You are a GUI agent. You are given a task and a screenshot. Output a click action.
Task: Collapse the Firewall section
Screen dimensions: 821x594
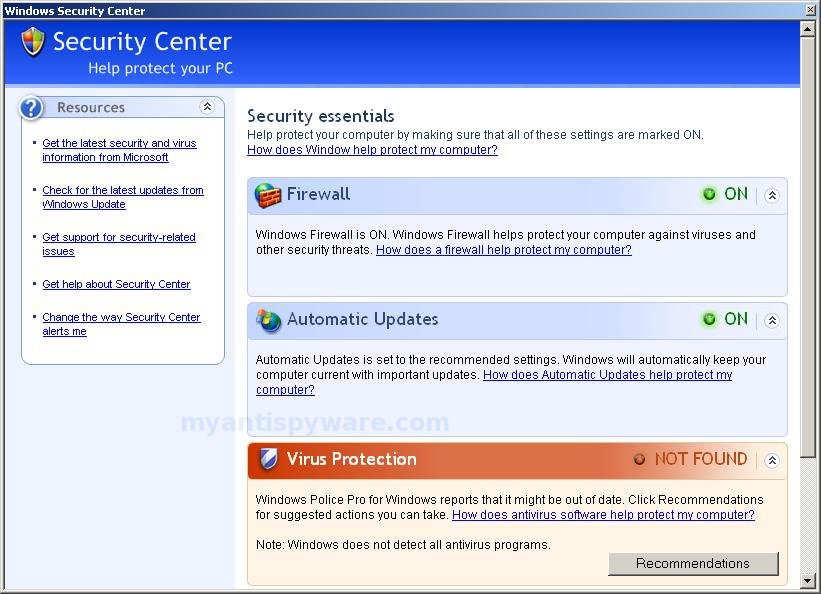772,195
